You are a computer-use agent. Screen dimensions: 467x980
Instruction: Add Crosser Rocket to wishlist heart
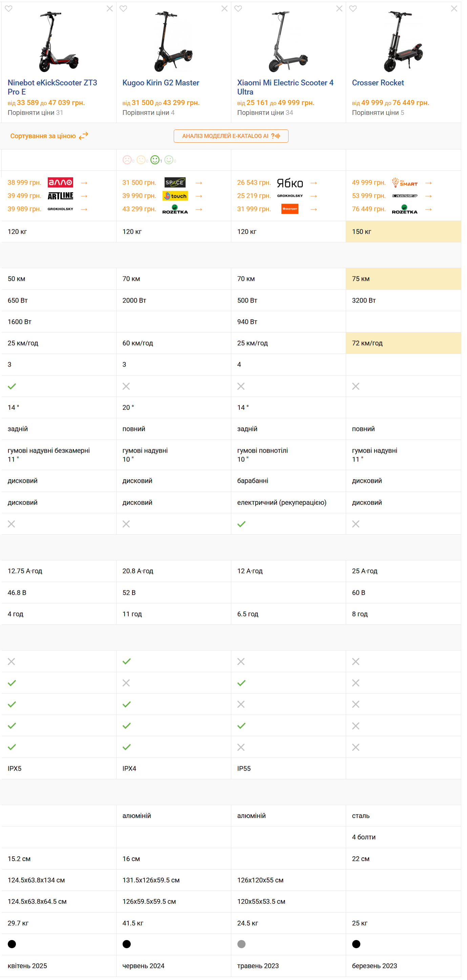coord(353,8)
